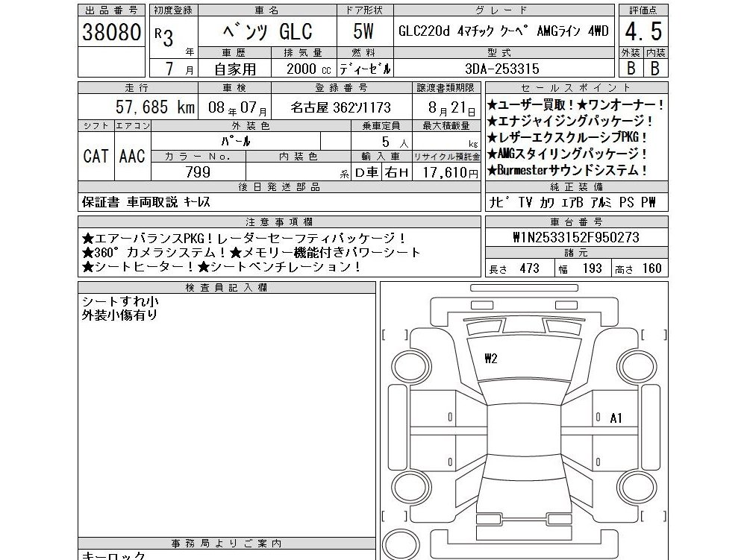The width and height of the screenshot is (747, 560).
Task: Click the spare tire circle at bottom-left
Action: pos(400,545)
